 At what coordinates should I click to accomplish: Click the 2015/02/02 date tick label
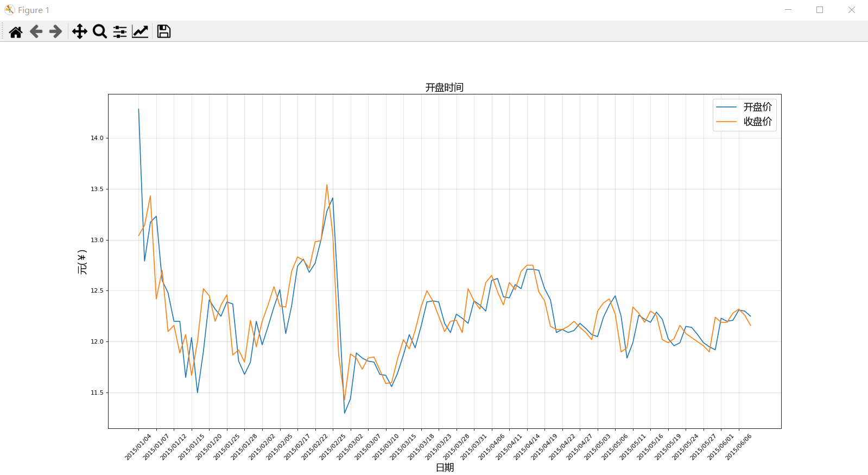pyautogui.click(x=262, y=447)
